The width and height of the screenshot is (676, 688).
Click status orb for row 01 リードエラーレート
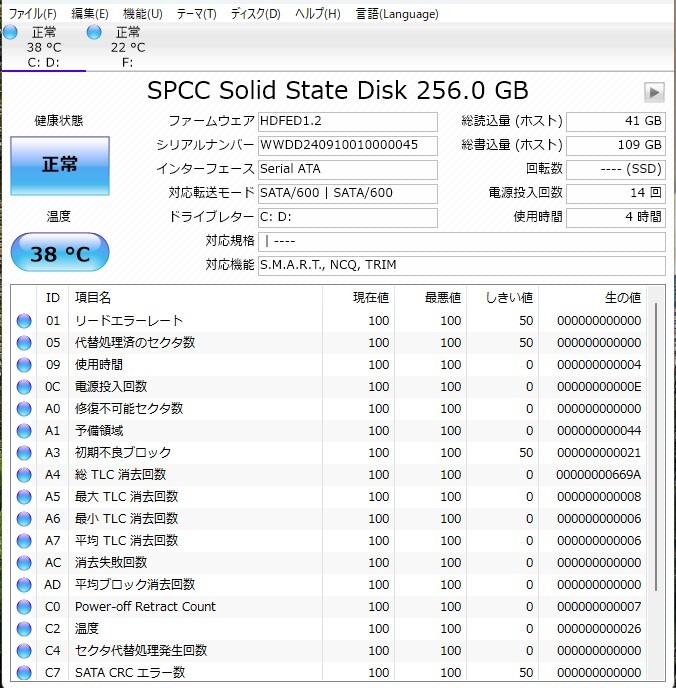tap(24, 321)
